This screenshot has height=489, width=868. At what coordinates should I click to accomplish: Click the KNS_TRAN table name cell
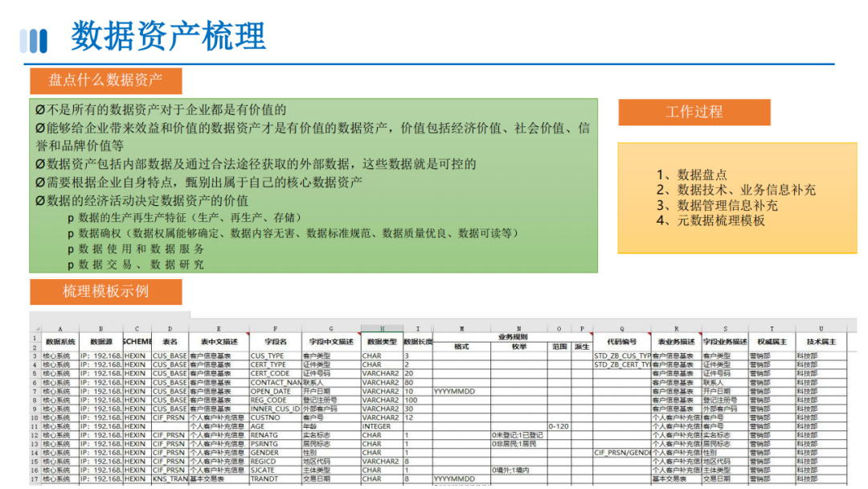pyautogui.click(x=170, y=479)
